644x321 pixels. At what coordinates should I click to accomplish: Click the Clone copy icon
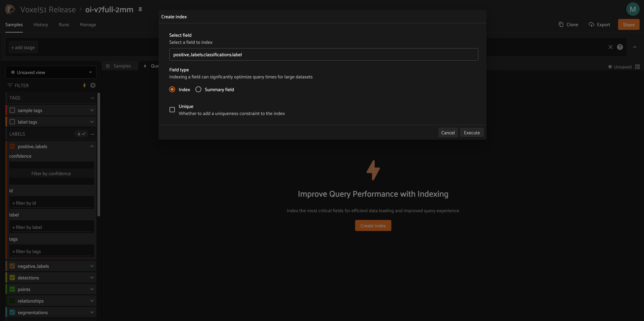click(561, 25)
